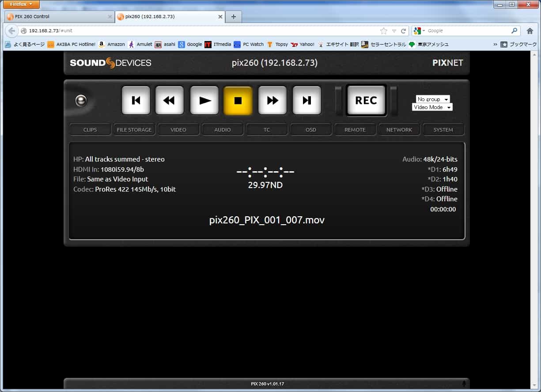Click the round LED indicator beside transport

[81, 101]
